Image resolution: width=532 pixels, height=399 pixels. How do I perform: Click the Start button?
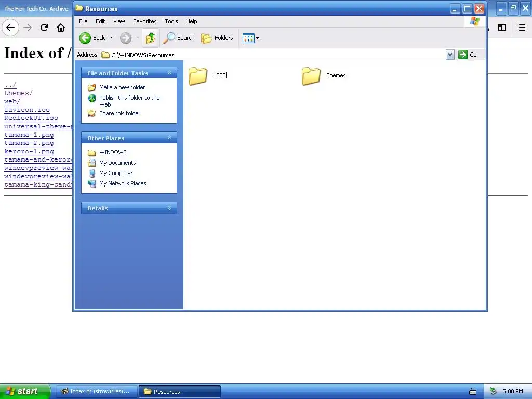coord(25,391)
